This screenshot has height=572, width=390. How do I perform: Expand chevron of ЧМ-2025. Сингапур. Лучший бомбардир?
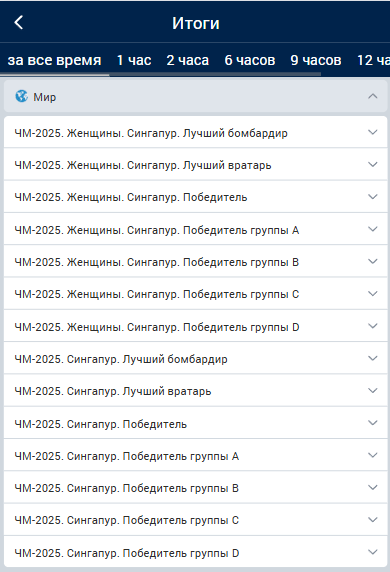(372, 358)
